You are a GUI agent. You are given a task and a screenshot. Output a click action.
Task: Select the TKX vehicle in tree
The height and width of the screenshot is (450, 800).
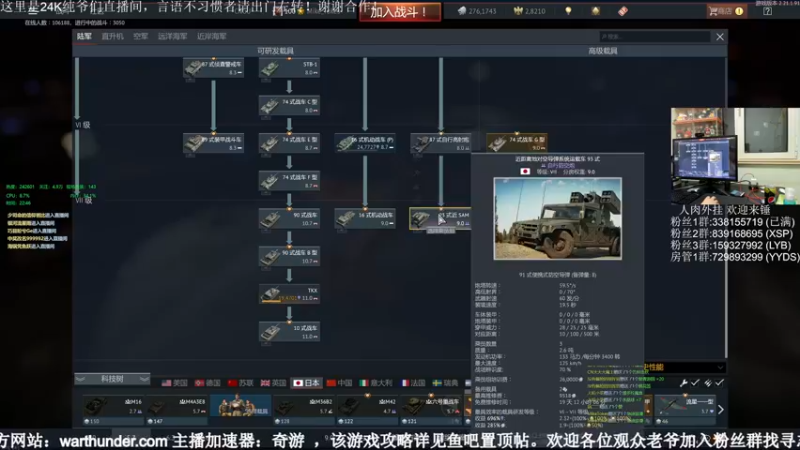[289, 294]
